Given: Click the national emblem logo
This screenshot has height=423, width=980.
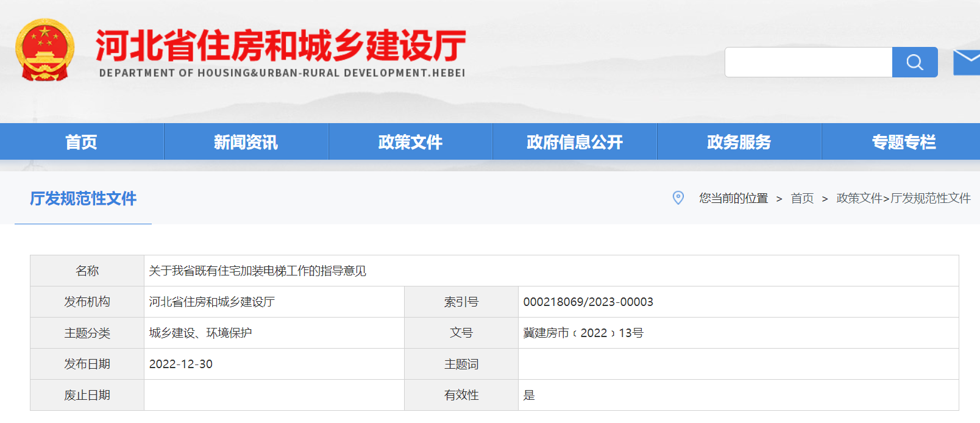Looking at the screenshot, I should [x=44, y=50].
